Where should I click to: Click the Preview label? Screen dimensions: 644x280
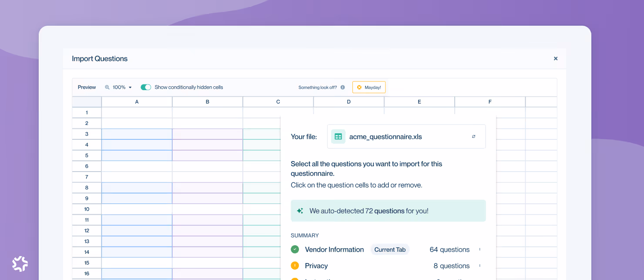[87, 87]
